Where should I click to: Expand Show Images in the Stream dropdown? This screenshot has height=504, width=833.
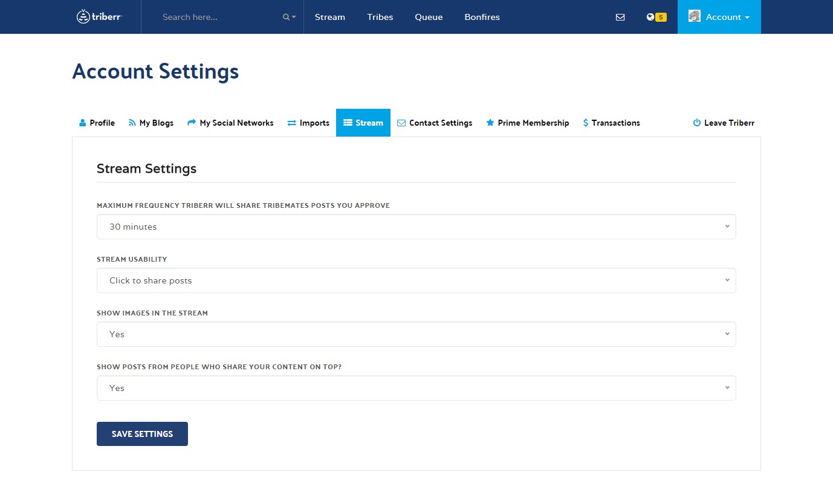416,334
